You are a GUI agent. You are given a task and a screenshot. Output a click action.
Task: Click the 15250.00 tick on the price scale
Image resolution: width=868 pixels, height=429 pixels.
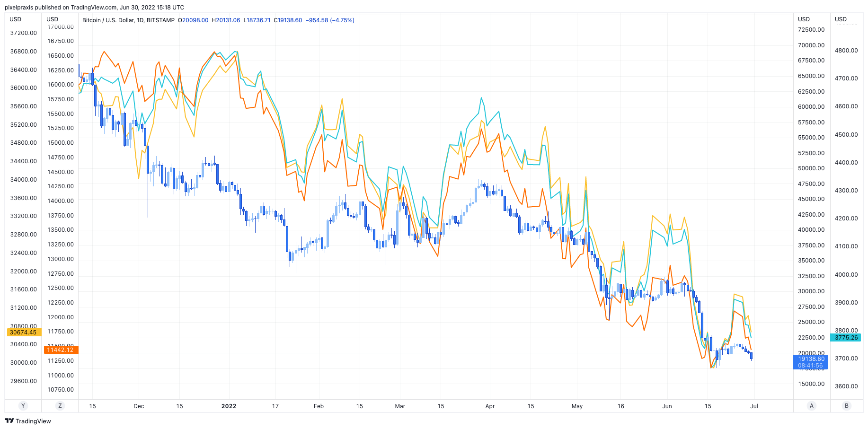(61, 128)
